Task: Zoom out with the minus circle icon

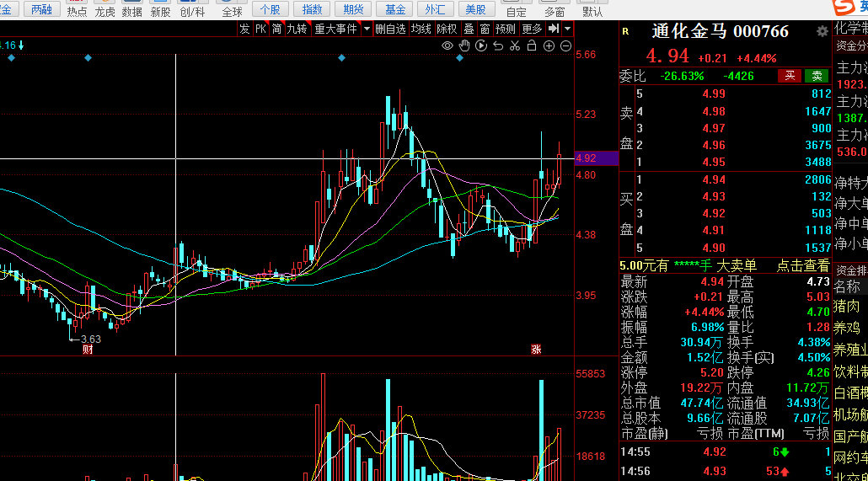Action: [565, 45]
